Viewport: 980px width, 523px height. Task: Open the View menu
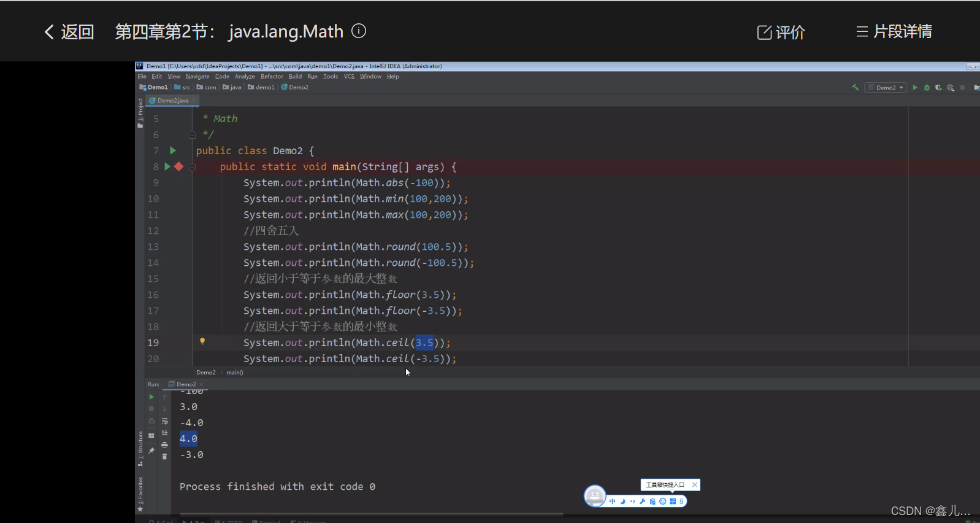click(174, 77)
